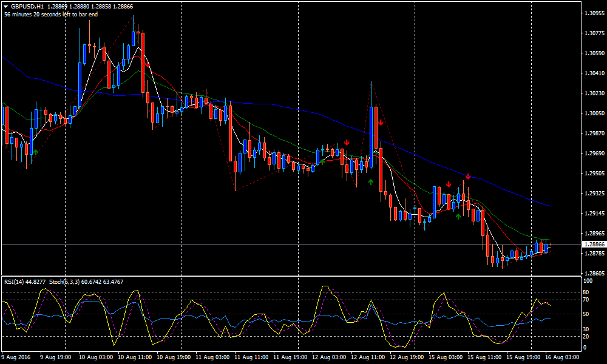The width and height of the screenshot is (607, 364).
Task: Click the current price label 1.28866
Action: [x=593, y=244]
